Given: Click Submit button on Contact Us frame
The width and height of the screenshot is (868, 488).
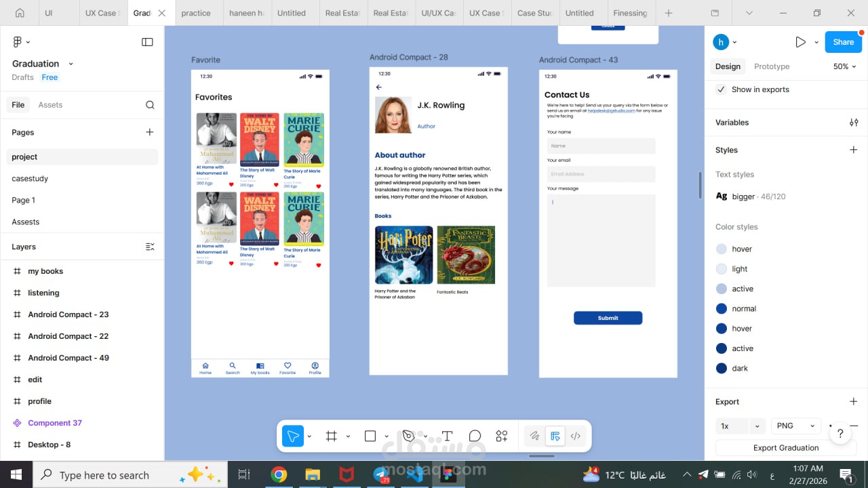Looking at the screenshot, I should (608, 318).
